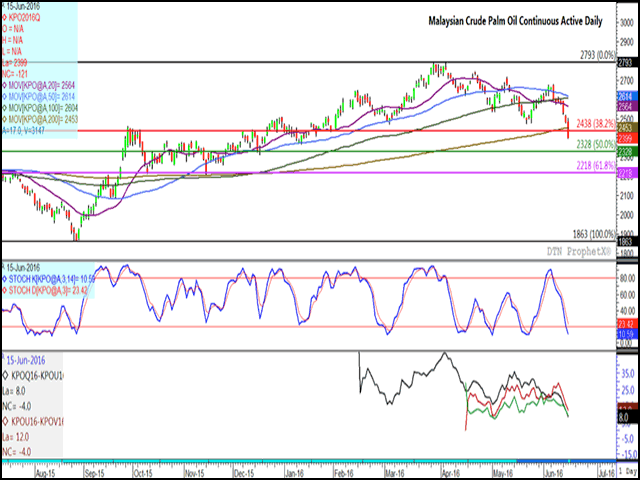Click the 'NC= -121' net change text
Viewport: 640px width, 480px height.
point(16,74)
